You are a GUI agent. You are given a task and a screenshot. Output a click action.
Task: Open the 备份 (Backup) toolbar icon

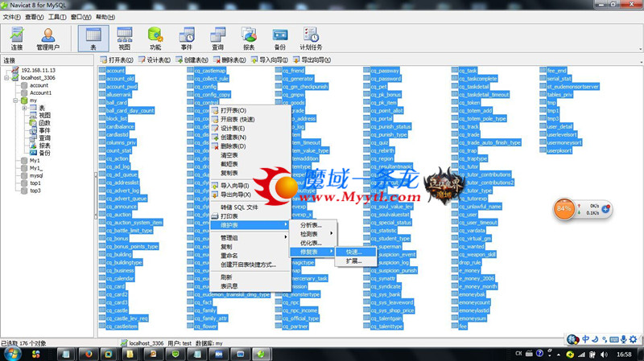279,39
